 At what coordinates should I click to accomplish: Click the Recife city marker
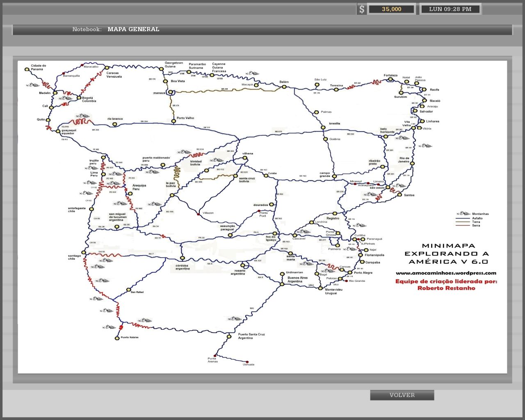(x=423, y=89)
